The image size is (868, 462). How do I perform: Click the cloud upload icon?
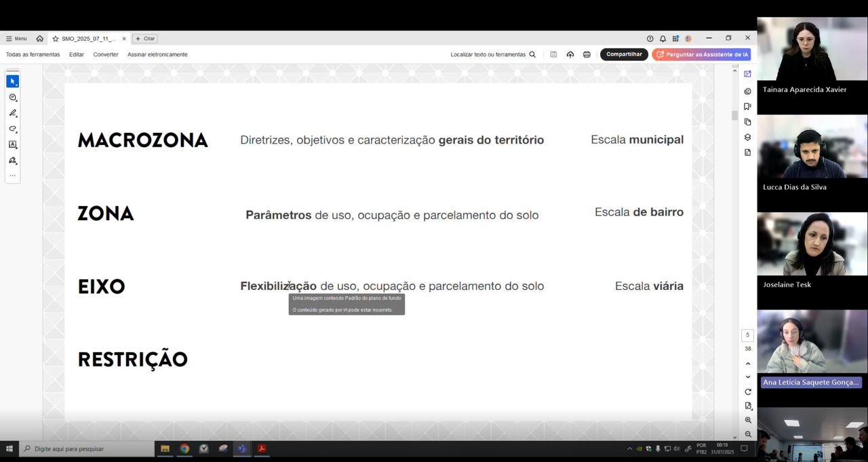tap(570, 54)
